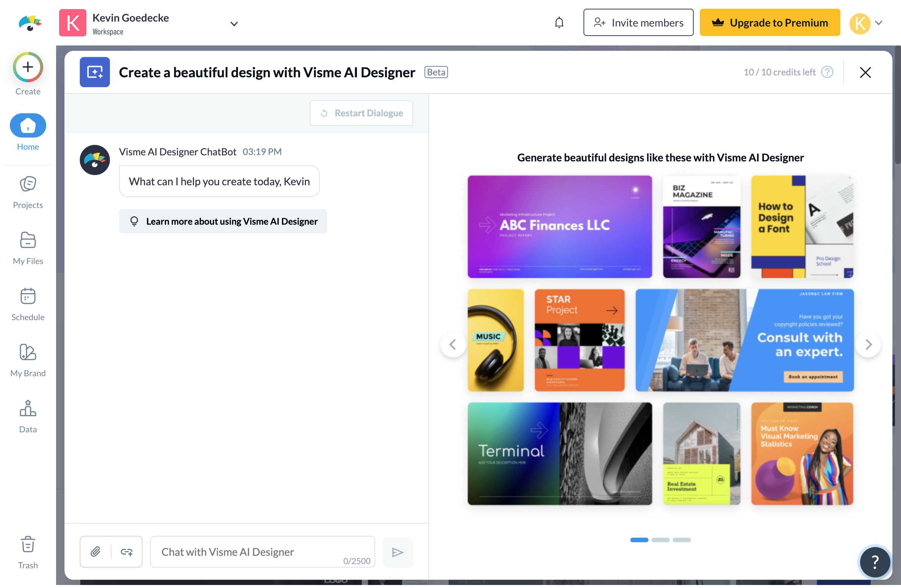Image resolution: width=901 pixels, height=588 pixels.
Task: Click the STAR Project design thumbnail
Action: pos(579,340)
